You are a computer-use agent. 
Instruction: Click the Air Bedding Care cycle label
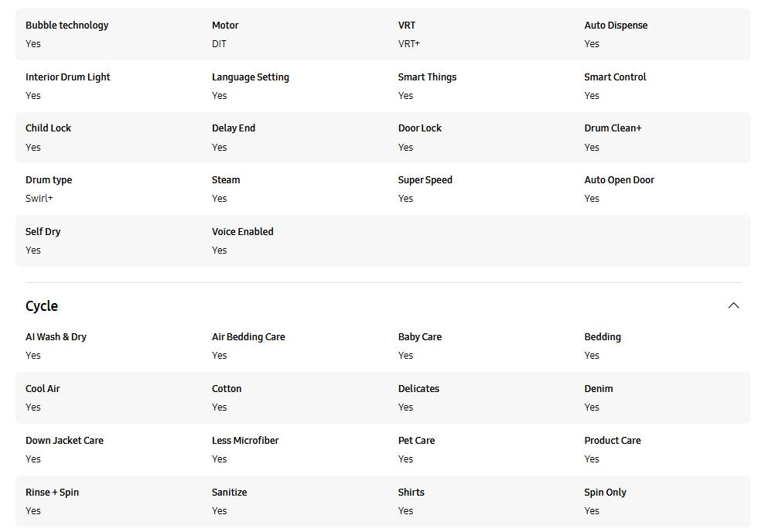tap(248, 337)
